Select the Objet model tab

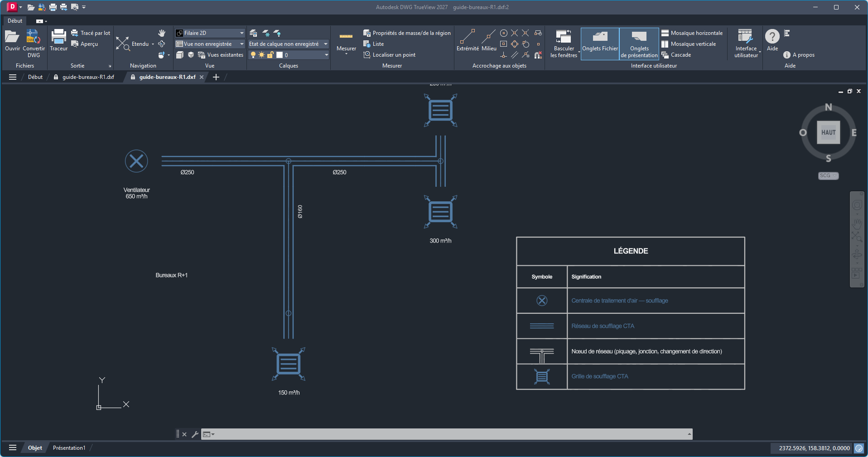tap(35, 448)
